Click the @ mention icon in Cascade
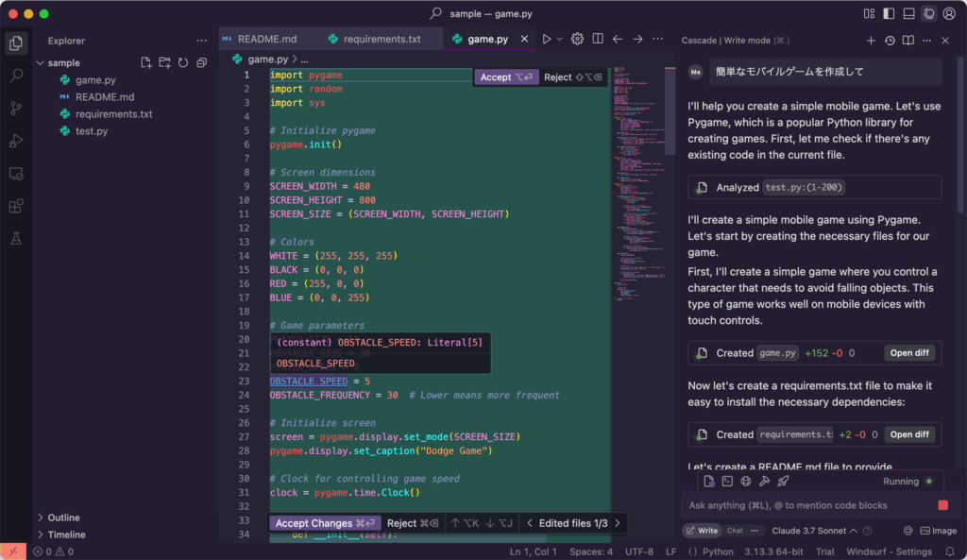 click(x=908, y=531)
